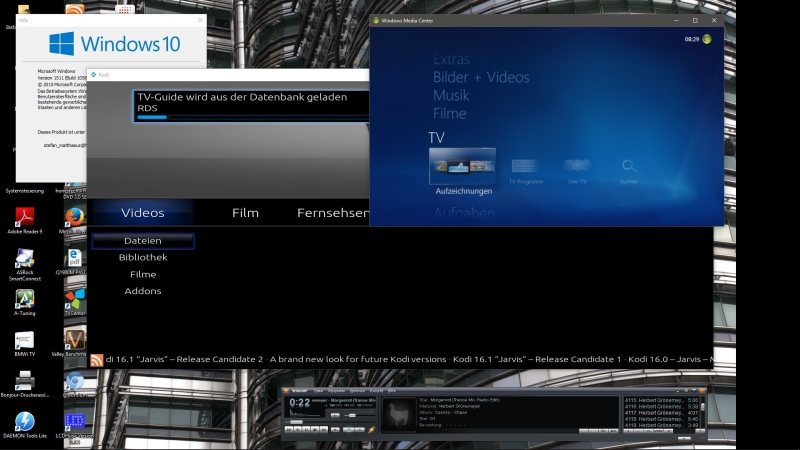Select playlist track 4115 in Winamp
Screen dimensions: 800x450
coord(662,401)
